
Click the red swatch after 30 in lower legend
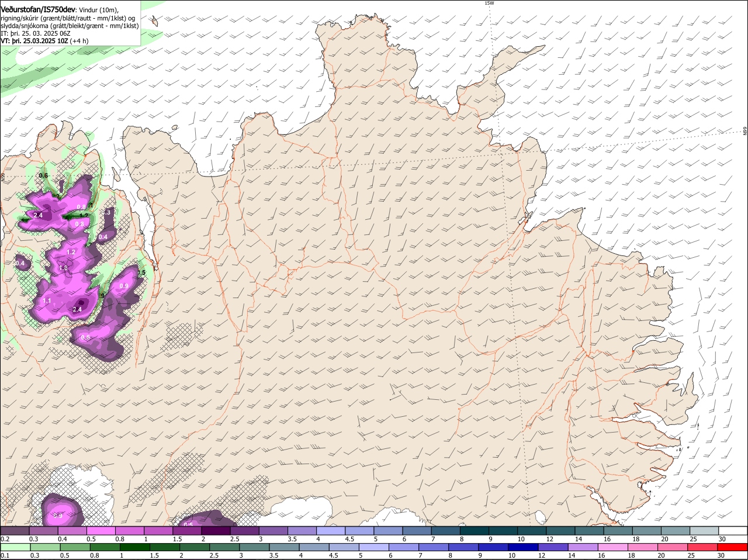733,547
